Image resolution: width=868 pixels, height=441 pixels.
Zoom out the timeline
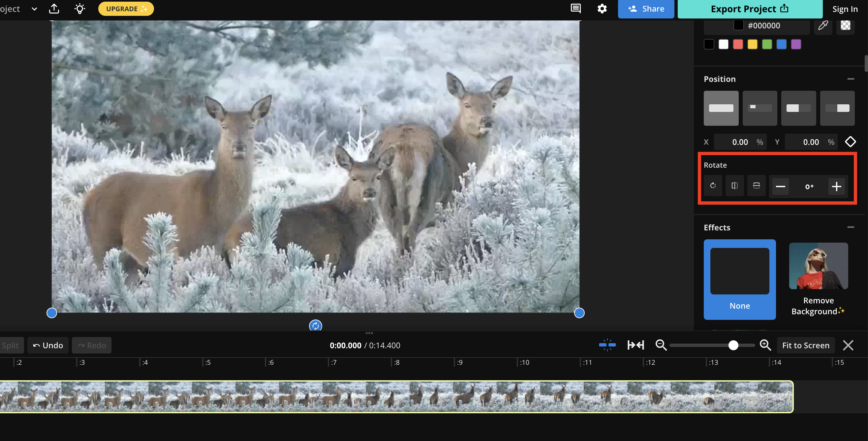(x=661, y=345)
